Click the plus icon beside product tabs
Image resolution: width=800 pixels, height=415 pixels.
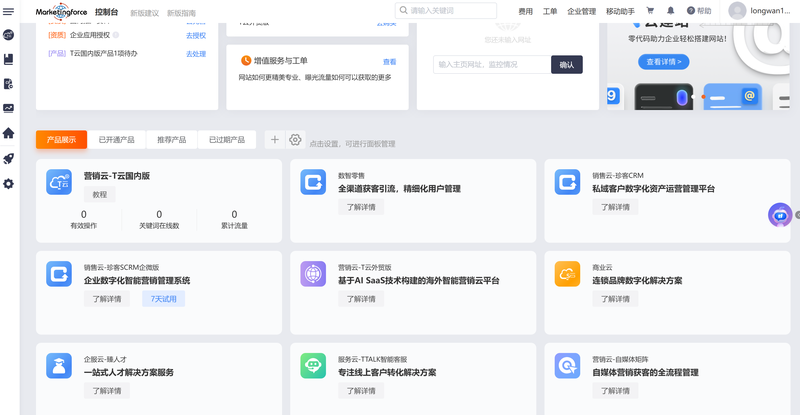click(274, 139)
